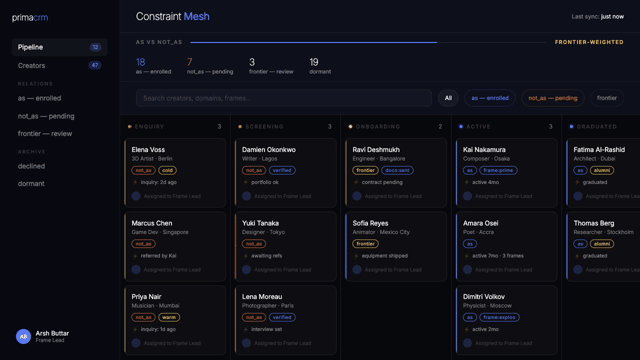Viewport: 640px width, 360px height.
Task: Click assignee avatar on Damien Okonkwo card
Action: pyautogui.click(x=247, y=196)
